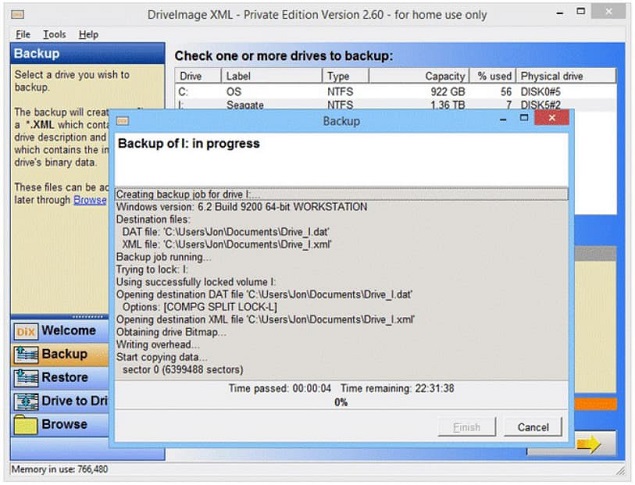
Task: Click 'Using successfully locked volume I:' line
Action: [196, 282]
